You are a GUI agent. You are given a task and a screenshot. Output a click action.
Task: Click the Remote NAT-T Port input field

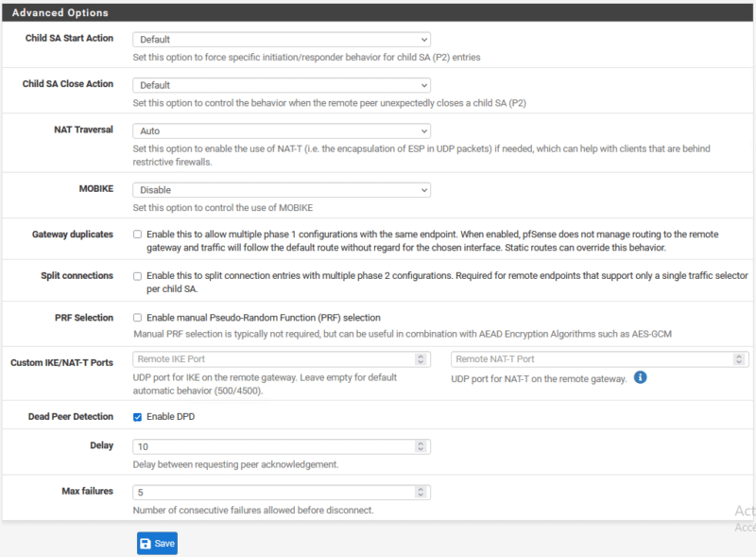click(591, 359)
